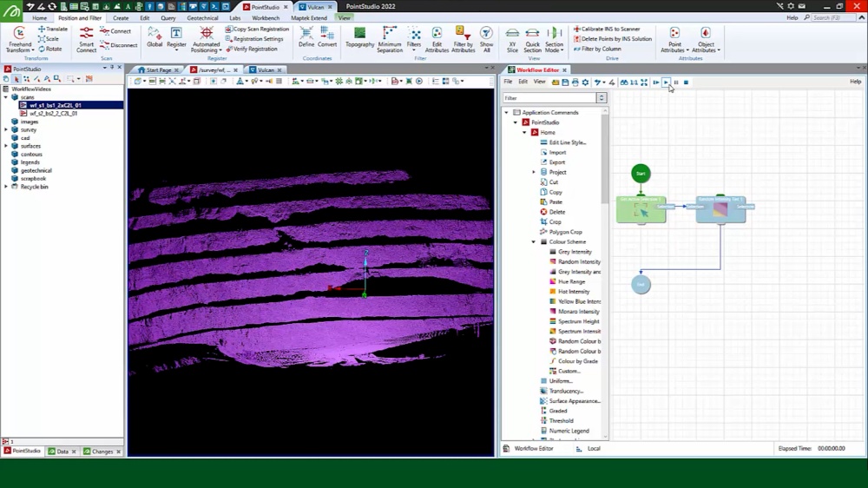Select scan wf_s2_bs2_2_C2L_01
868x488 pixels.
tap(53, 113)
